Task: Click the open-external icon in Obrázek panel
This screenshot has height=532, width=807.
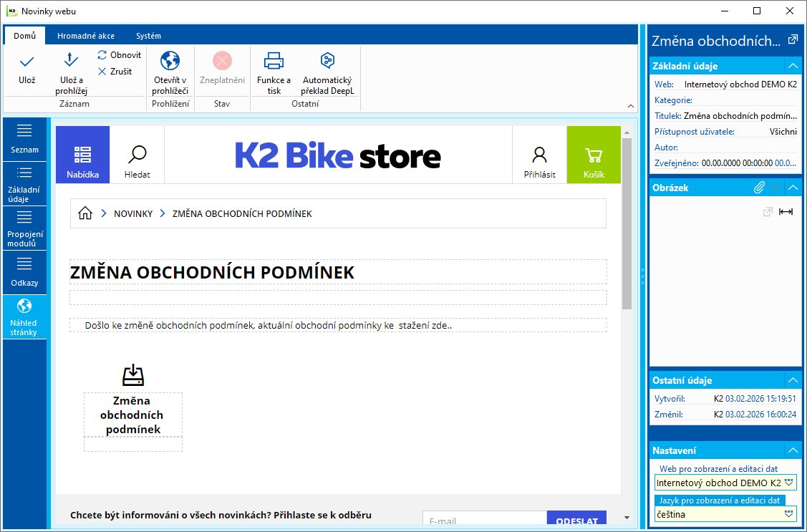Action: pyautogui.click(x=768, y=211)
